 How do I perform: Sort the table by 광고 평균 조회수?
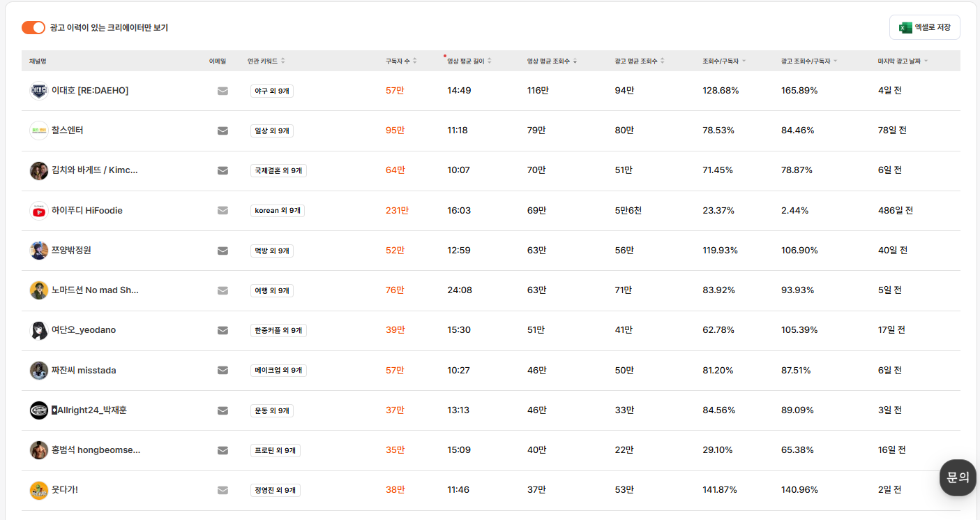tap(639, 61)
